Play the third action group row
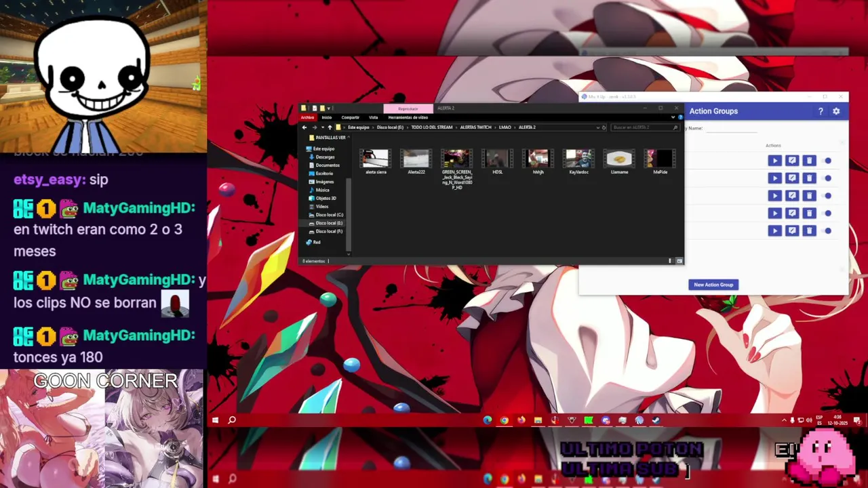This screenshot has width=868, height=488. (x=774, y=196)
